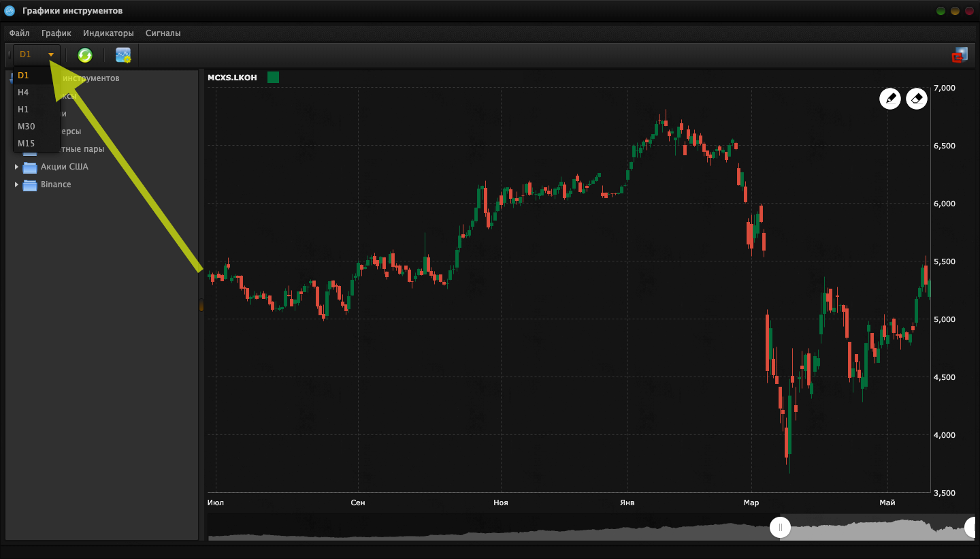The width and height of the screenshot is (980, 559).
Task: Expand the Акции США tree node
Action: click(16, 167)
